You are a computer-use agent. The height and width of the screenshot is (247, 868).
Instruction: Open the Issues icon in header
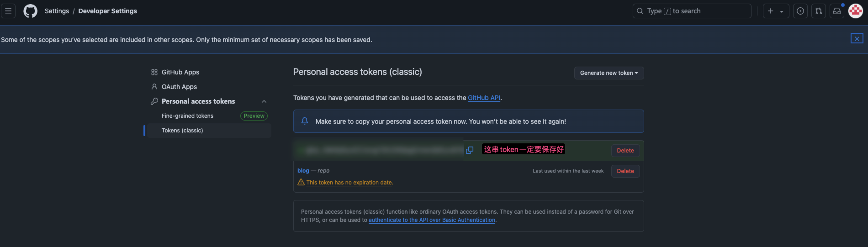click(x=800, y=11)
